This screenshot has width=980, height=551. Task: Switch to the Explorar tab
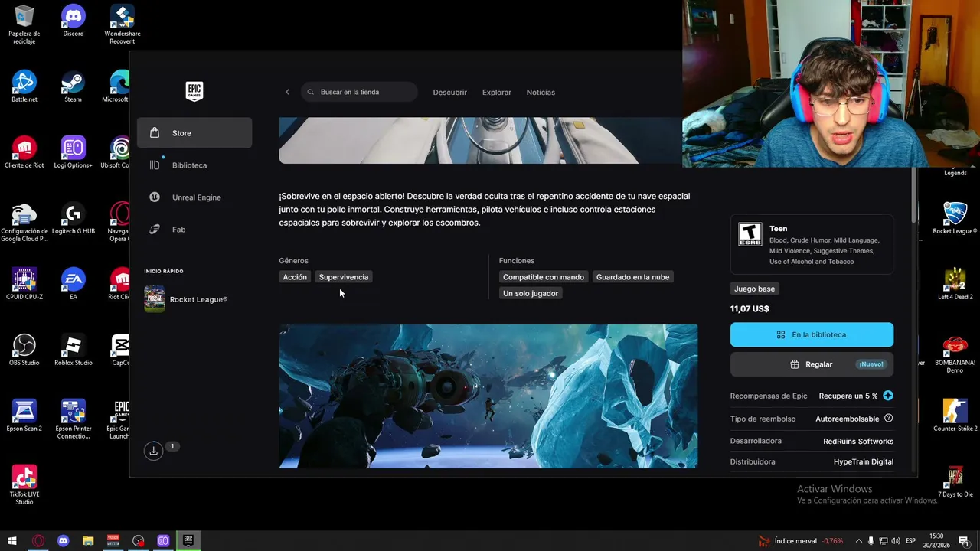point(497,92)
